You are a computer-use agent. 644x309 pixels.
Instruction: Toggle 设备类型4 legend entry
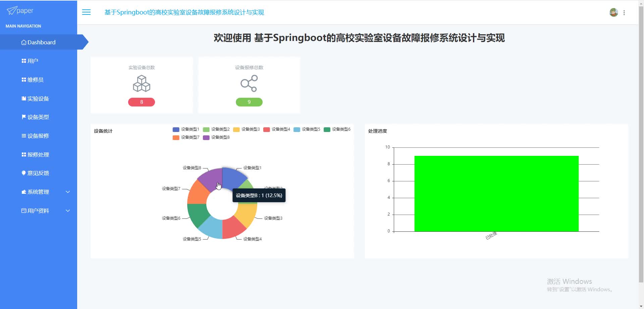pos(276,129)
